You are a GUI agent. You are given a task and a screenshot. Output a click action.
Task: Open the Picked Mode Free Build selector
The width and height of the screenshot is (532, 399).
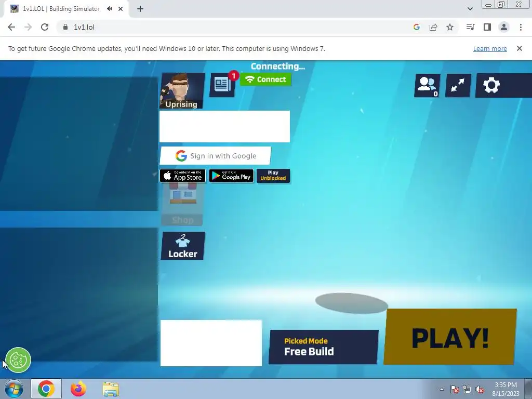tap(324, 347)
